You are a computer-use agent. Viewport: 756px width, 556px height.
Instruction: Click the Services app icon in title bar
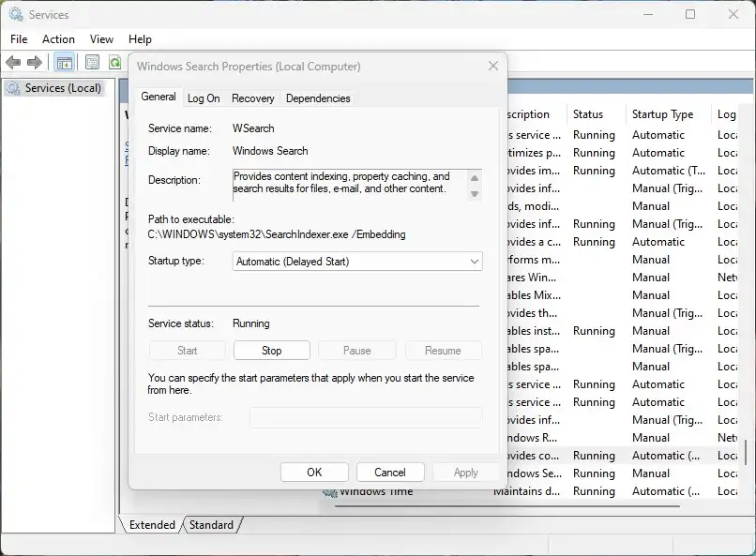pos(16,15)
